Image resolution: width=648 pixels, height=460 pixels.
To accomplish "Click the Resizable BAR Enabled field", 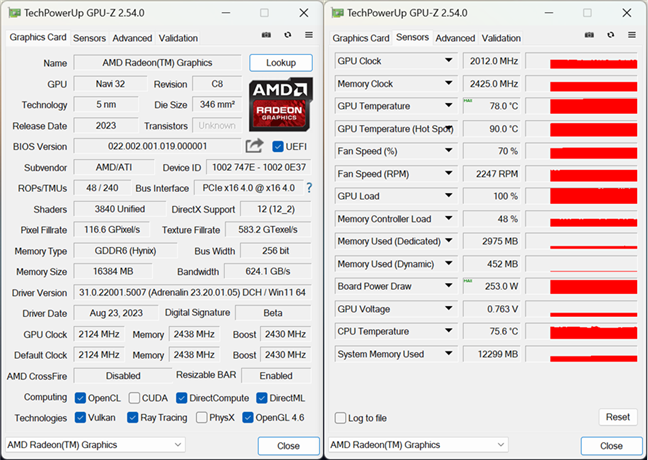I will [x=276, y=376].
